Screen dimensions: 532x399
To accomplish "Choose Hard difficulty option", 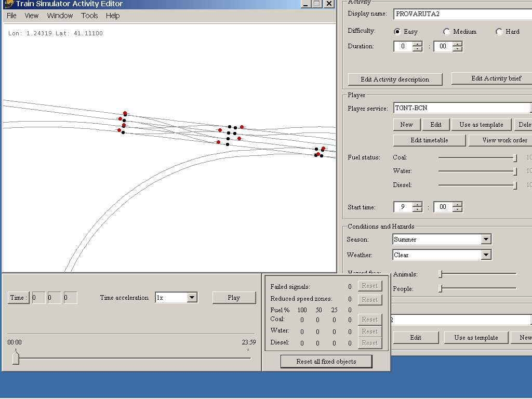I will coord(499,32).
